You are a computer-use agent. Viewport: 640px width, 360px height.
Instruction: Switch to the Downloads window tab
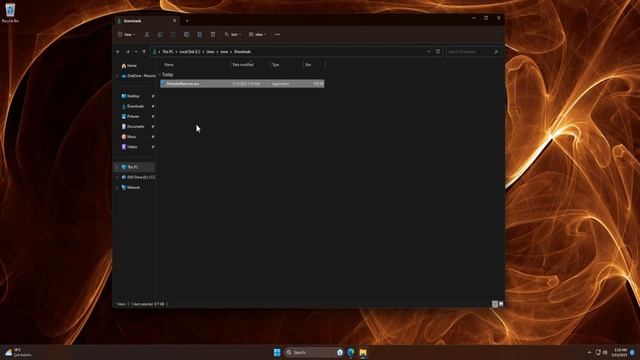tap(145, 21)
